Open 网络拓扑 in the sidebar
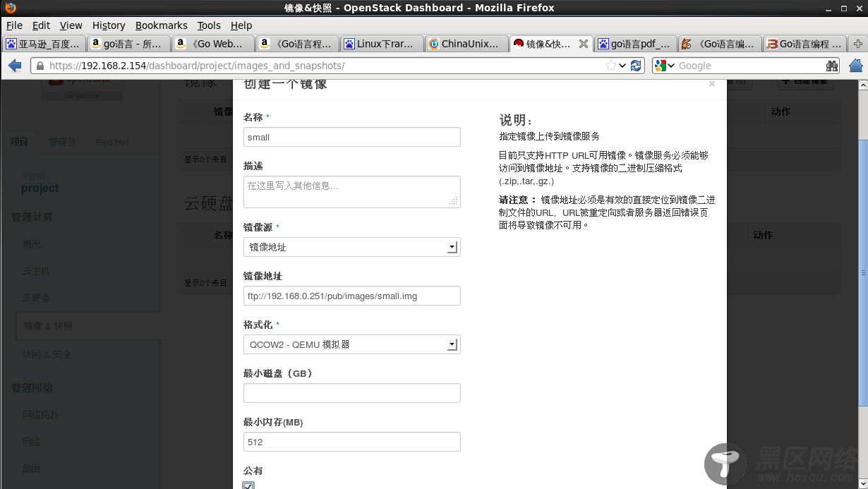This screenshot has width=868, height=489. coord(41,415)
